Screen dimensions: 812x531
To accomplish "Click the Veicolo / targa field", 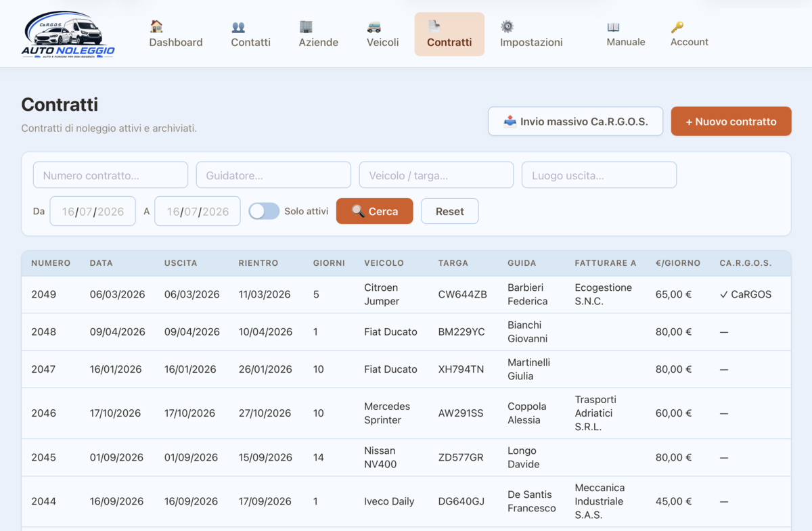I will (436, 175).
